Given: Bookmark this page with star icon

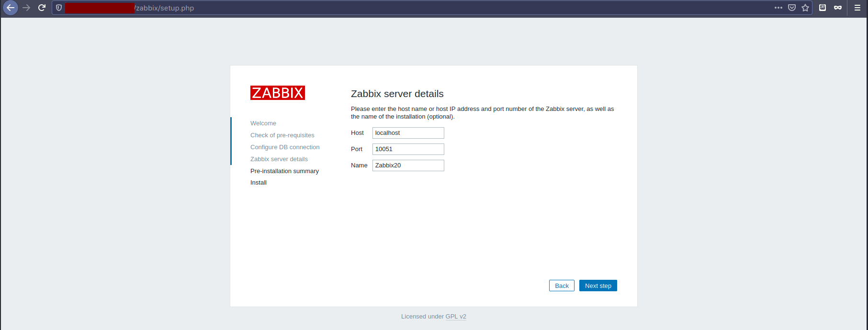Looking at the screenshot, I should point(805,8).
